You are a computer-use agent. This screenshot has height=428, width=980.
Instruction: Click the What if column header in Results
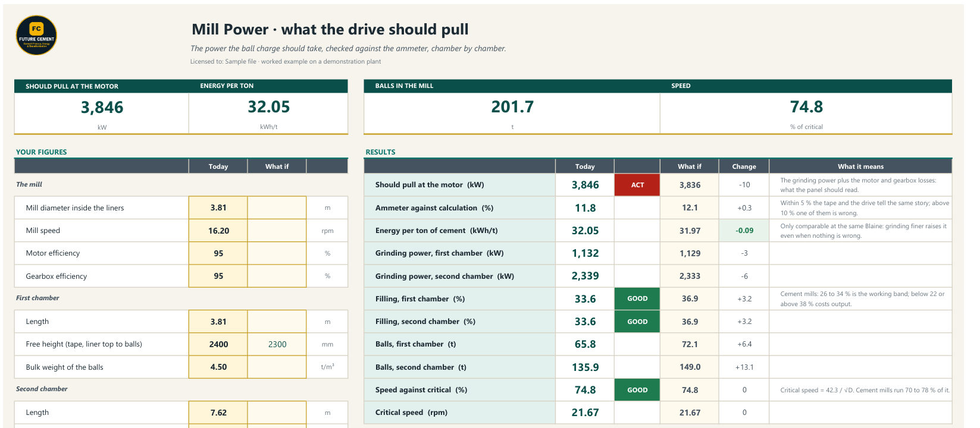point(690,166)
